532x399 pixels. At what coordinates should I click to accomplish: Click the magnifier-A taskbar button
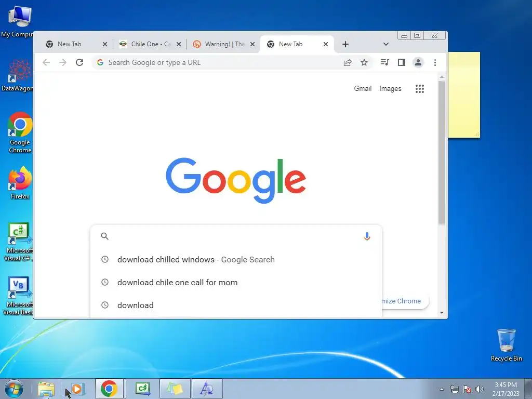tap(207, 389)
